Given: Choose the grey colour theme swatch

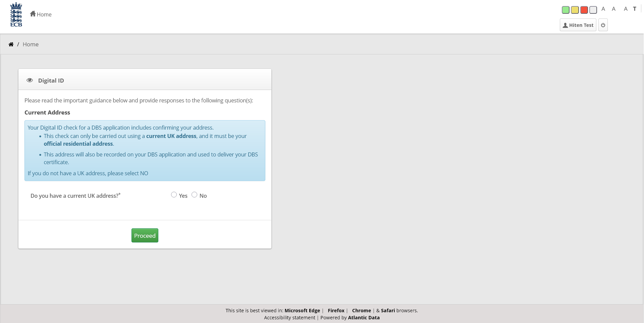Looking at the screenshot, I should 593,10.
